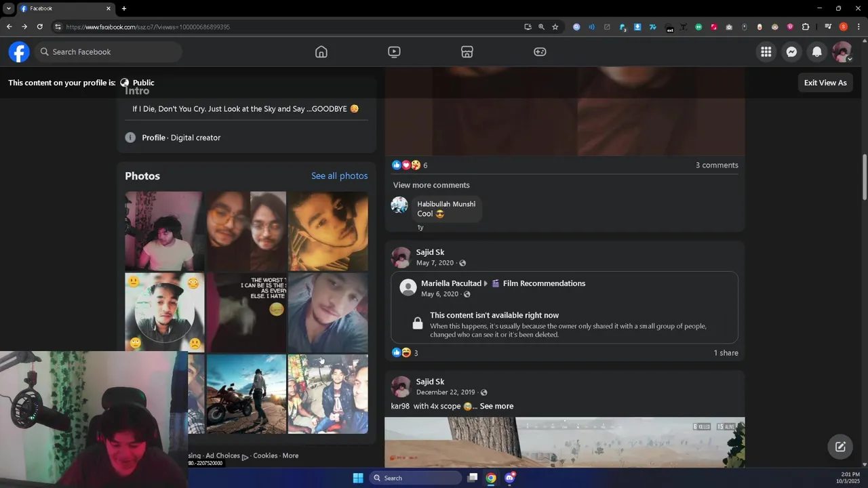Screen dimensions: 868x488
Task: Open Sajid Sk name on May 7 post
Action: 430,252
